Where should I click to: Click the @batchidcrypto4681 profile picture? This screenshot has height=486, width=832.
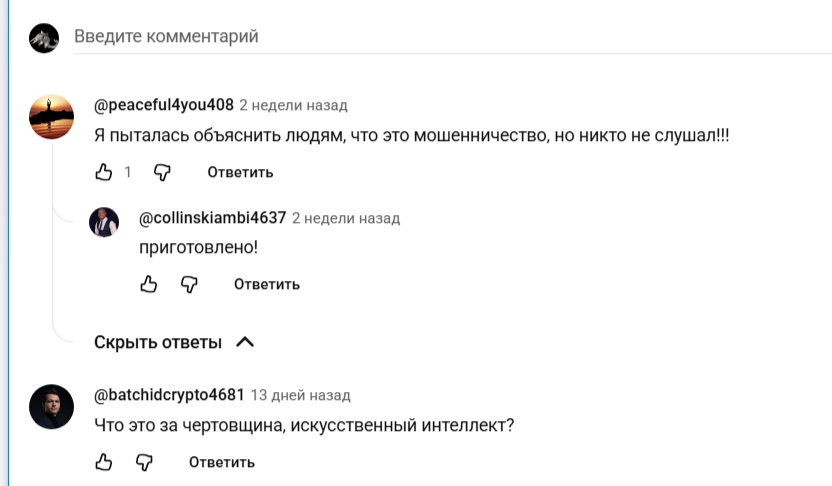(51, 406)
